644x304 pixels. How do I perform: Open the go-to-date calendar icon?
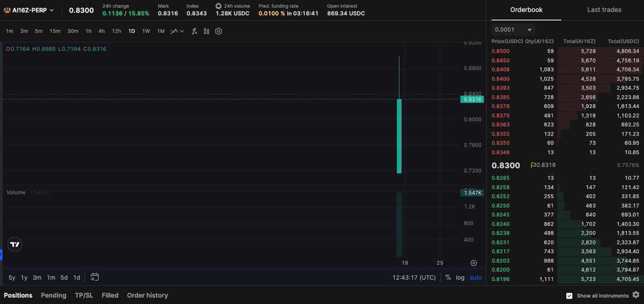[x=94, y=277]
